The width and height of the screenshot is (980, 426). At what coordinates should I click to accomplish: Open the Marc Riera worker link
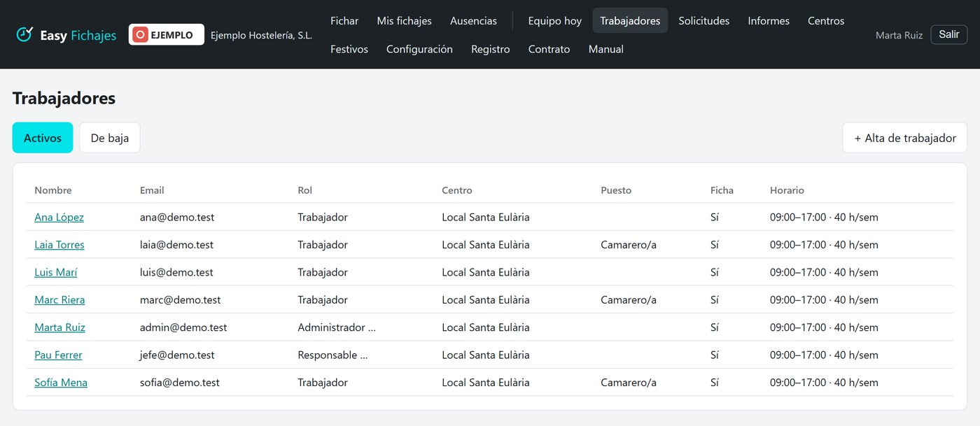pyautogui.click(x=59, y=300)
